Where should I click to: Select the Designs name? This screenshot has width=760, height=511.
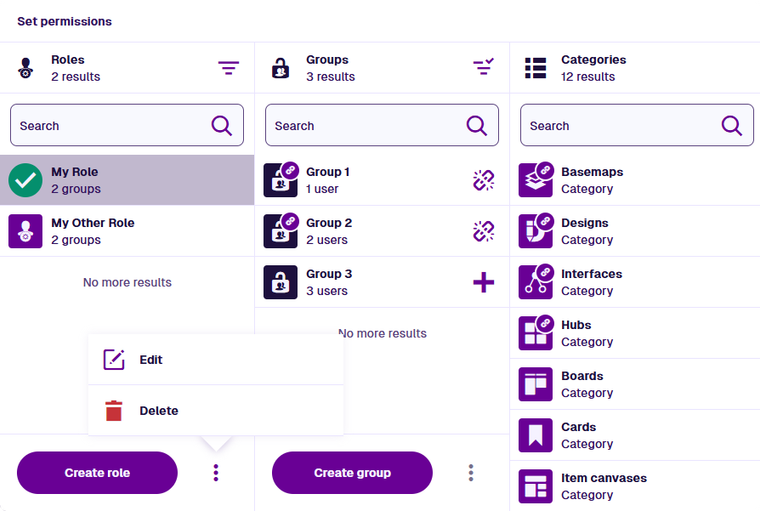coord(585,223)
